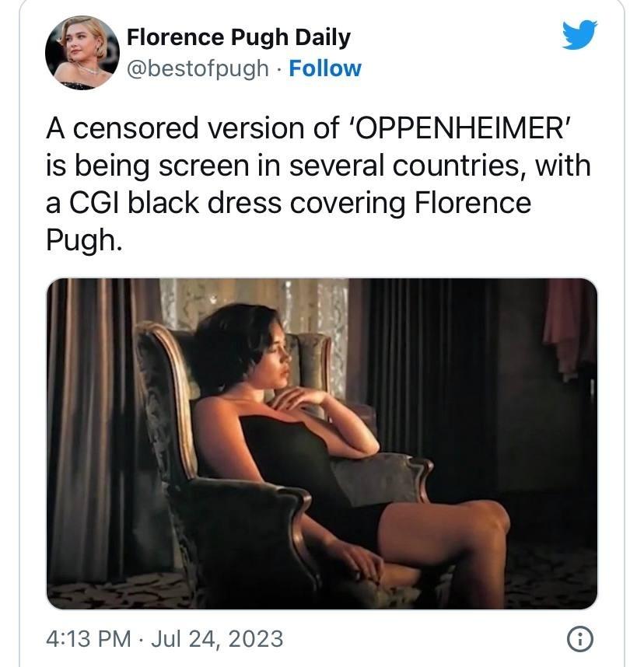
Task: Click the Jul 24, 2023 date
Action: click(x=217, y=639)
